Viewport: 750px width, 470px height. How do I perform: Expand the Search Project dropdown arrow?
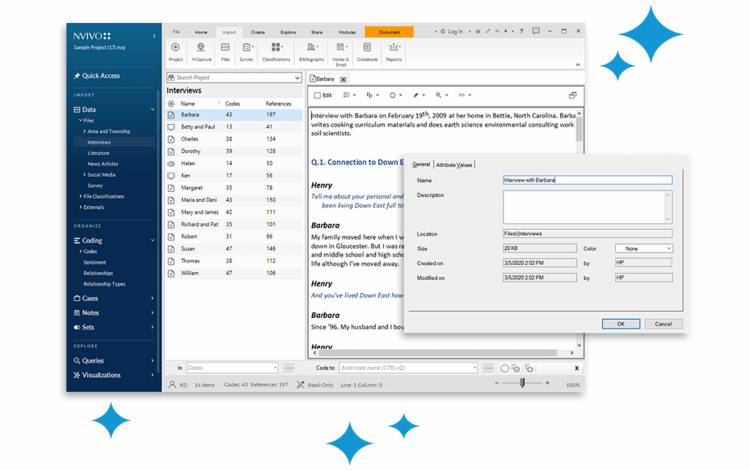[297, 77]
